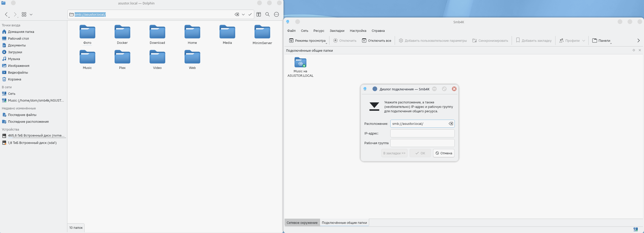Open Dolphin view mode dropdown arrow

tap(31, 14)
